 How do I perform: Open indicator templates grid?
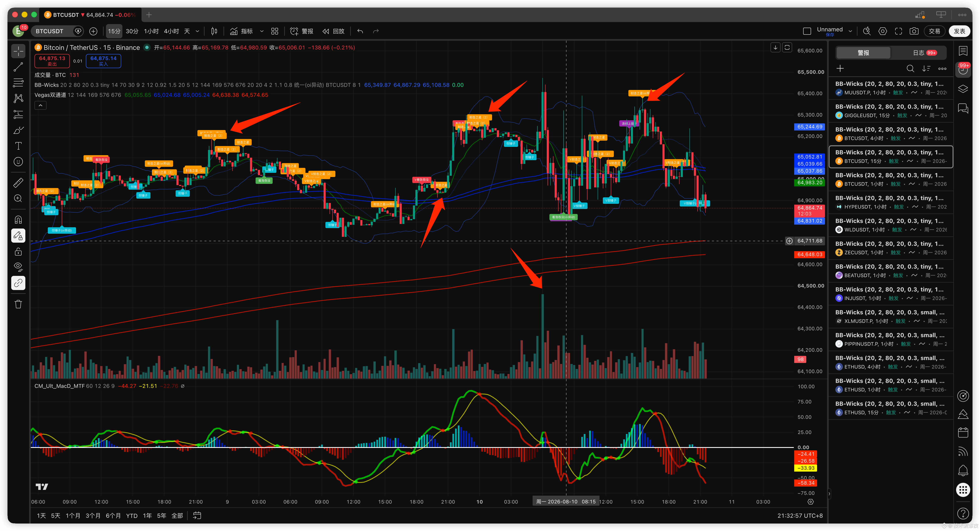pos(275,31)
